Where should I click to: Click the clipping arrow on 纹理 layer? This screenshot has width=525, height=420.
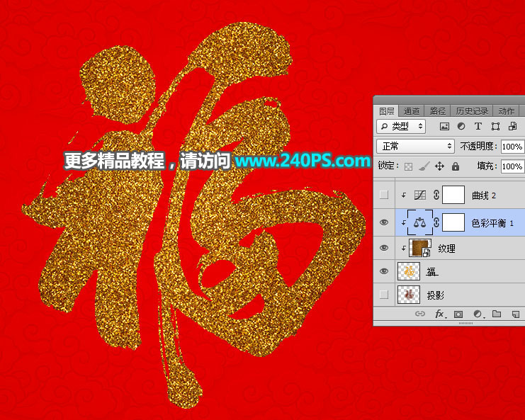pyautogui.click(x=403, y=248)
